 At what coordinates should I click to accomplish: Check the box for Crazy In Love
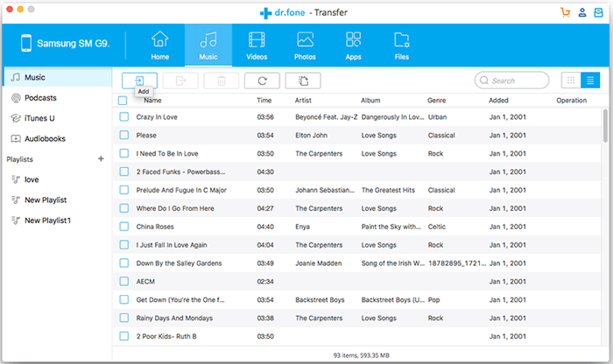[x=123, y=116]
